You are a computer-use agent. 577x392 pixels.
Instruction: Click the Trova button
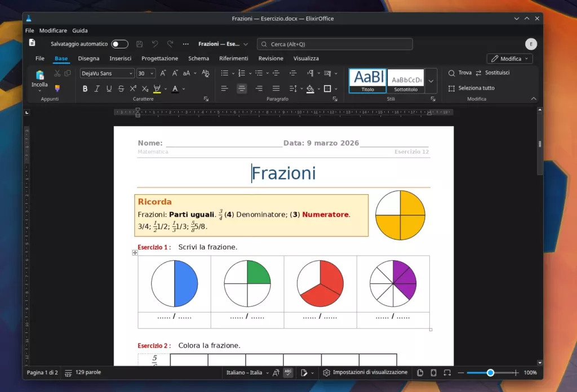[460, 73]
